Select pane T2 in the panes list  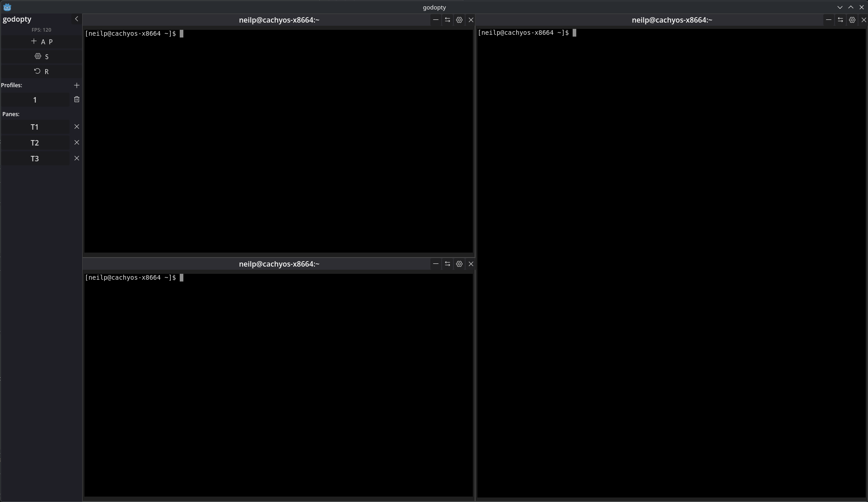click(35, 143)
